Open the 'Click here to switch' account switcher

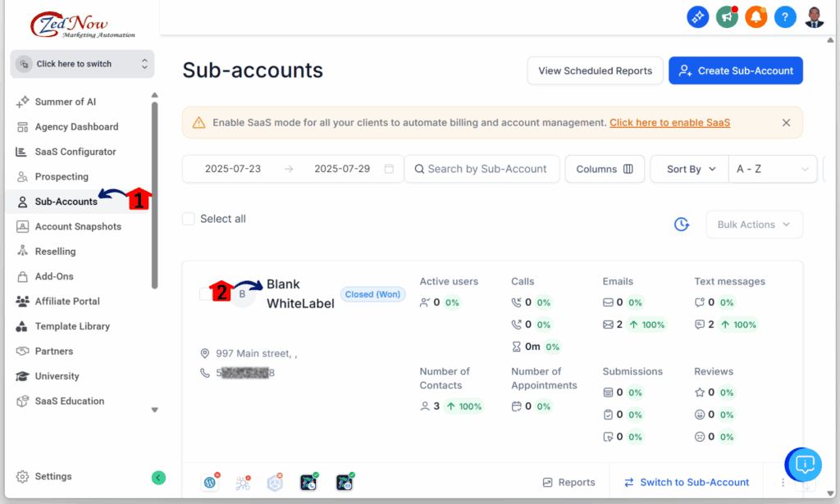click(x=82, y=64)
